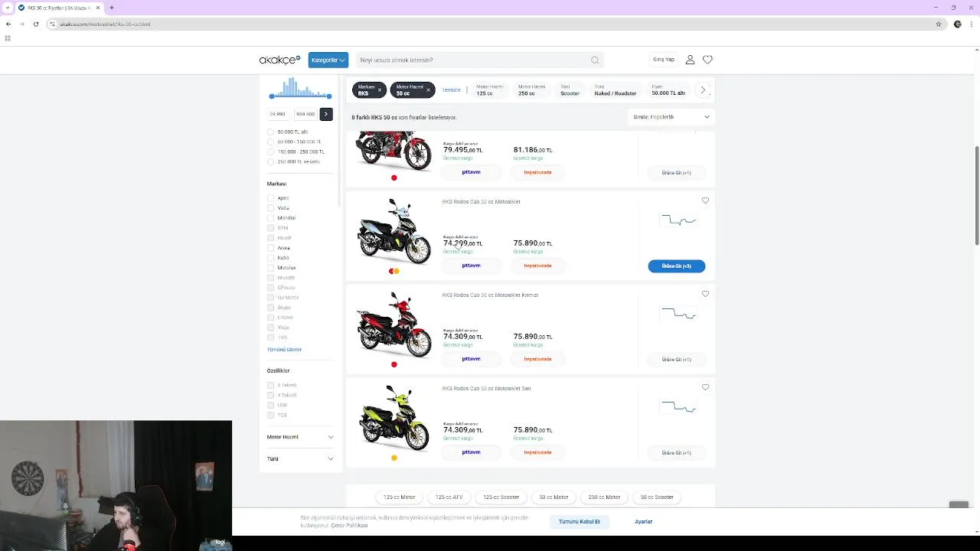The height and width of the screenshot is (551, 980).
Task: Select the Naked / Roadster chip
Action: click(615, 90)
